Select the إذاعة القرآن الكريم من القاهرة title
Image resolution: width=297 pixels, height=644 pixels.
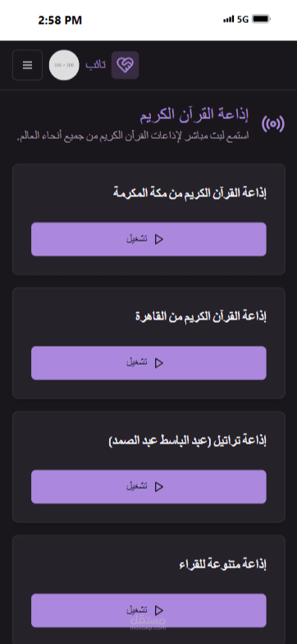[201, 316]
